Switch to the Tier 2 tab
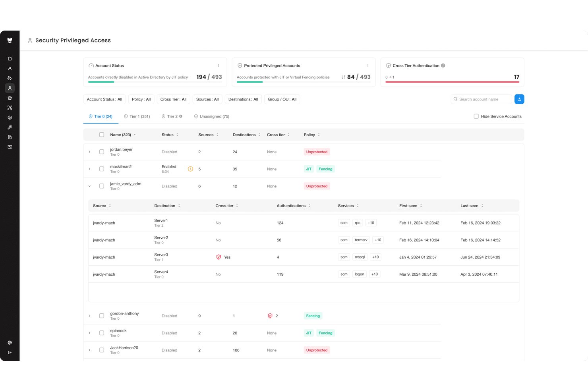588x392 pixels. click(172, 116)
